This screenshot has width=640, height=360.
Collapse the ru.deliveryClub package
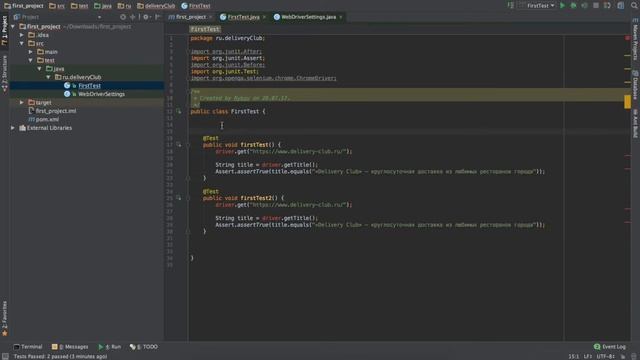[48, 77]
